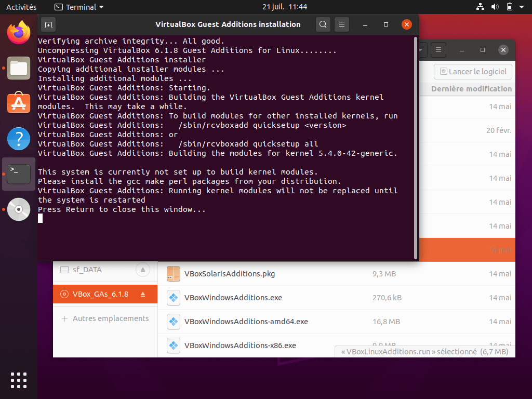Open new tab in terminal window
Image resolution: width=532 pixels, height=399 pixels.
tap(48, 24)
